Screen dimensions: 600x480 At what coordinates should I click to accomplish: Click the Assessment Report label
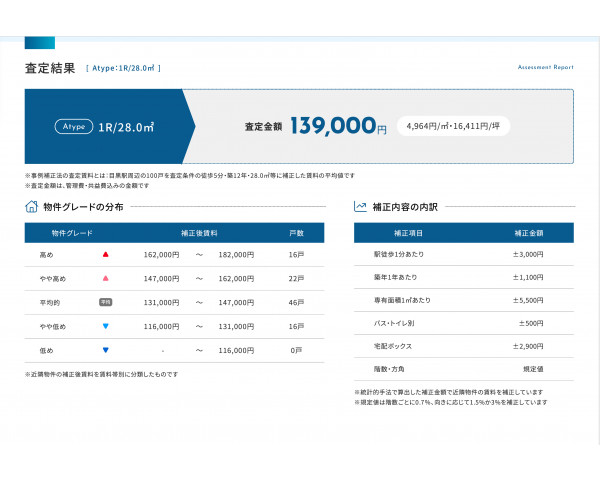546,67
